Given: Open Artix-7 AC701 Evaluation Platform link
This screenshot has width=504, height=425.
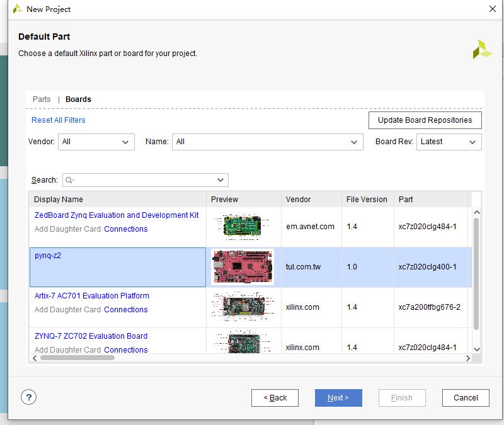Looking at the screenshot, I should point(91,295).
